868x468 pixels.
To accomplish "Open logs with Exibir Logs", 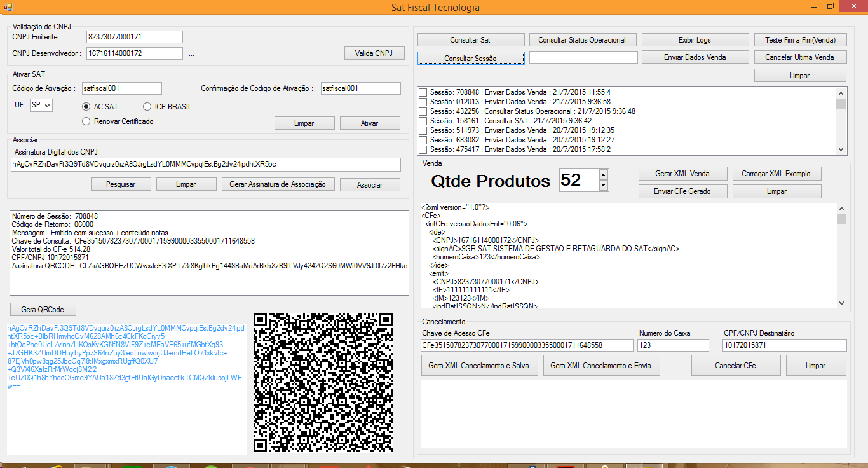I will [695, 40].
